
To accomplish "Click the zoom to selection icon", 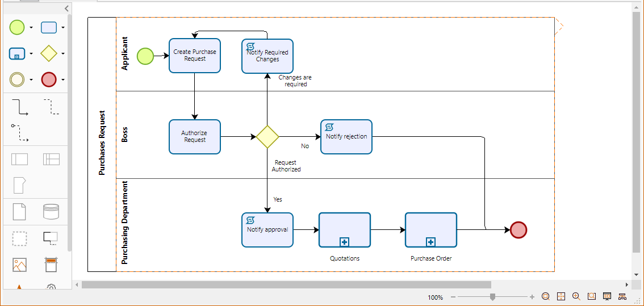I will [592, 296].
